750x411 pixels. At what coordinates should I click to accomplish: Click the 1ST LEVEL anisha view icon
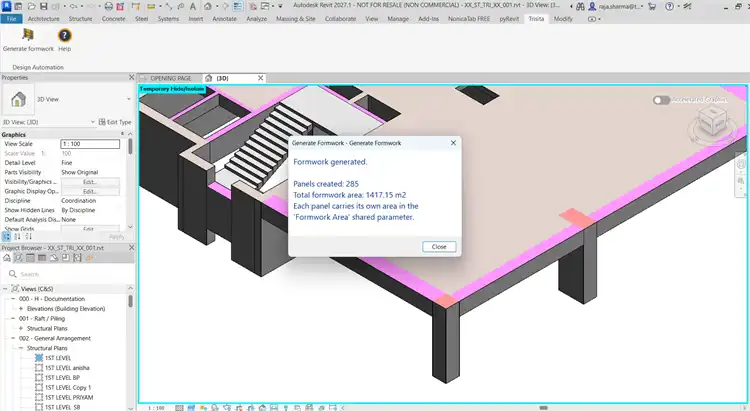[39, 367]
